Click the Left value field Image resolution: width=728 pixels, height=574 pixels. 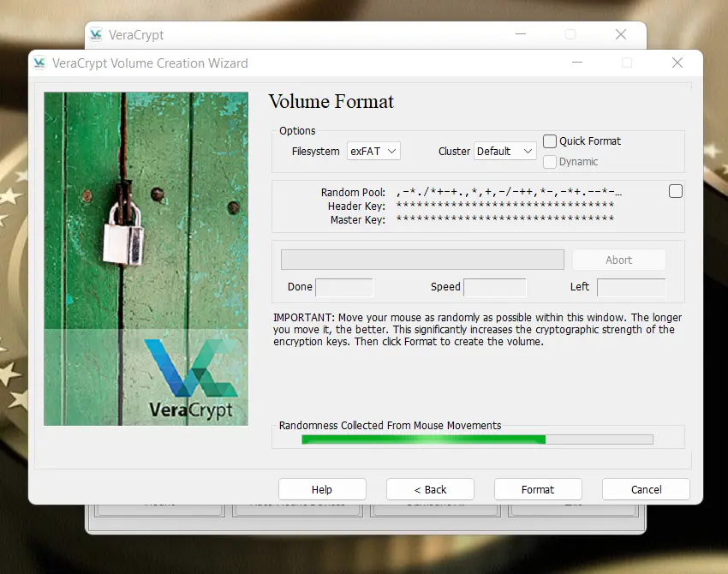[x=631, y=287]
